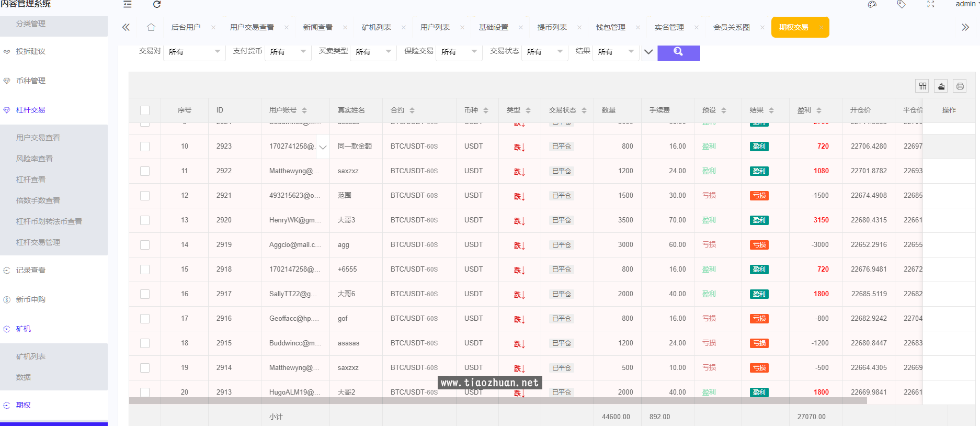Check the row with ID 2918
Image resolution: width=980 pixels, height=426 pixels.
[x=145, y=270]
